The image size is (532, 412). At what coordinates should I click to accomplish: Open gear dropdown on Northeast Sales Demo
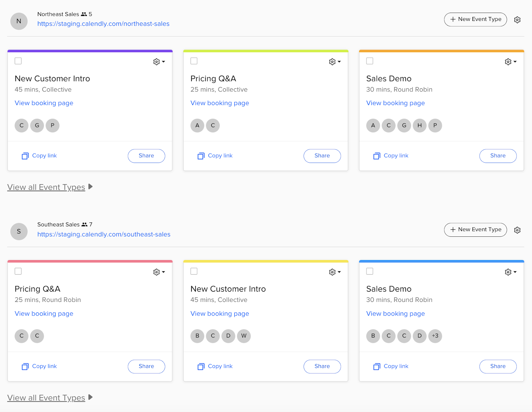click(510, 62)
